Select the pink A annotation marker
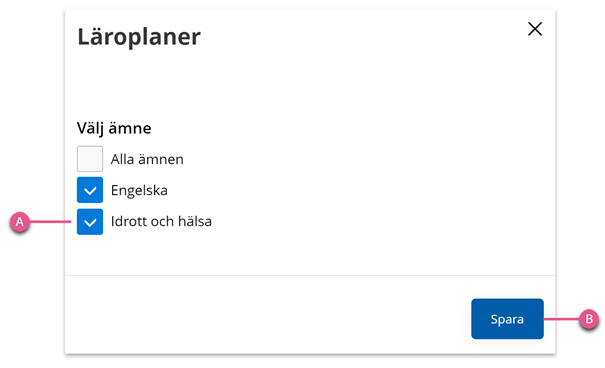This screenshot has height=368, width=605. coord(20,222)
